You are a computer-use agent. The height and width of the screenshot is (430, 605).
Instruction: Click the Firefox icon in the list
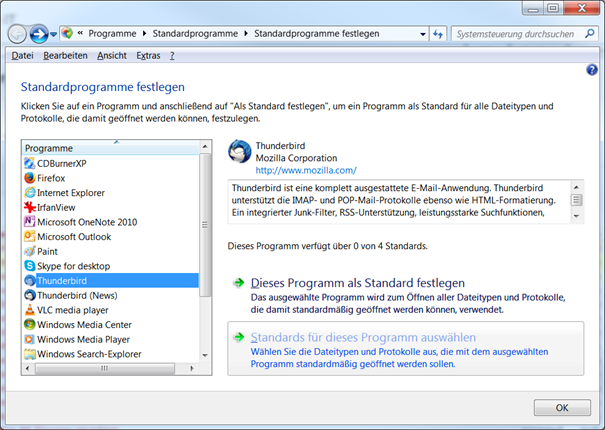tap(29, 178)
